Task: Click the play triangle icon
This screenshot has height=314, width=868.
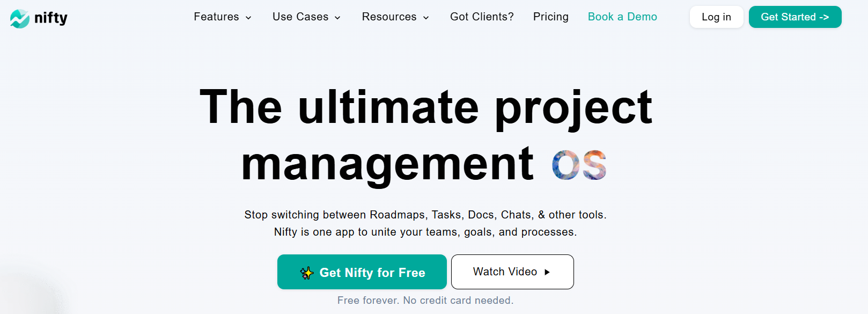Action: point(547,272)
